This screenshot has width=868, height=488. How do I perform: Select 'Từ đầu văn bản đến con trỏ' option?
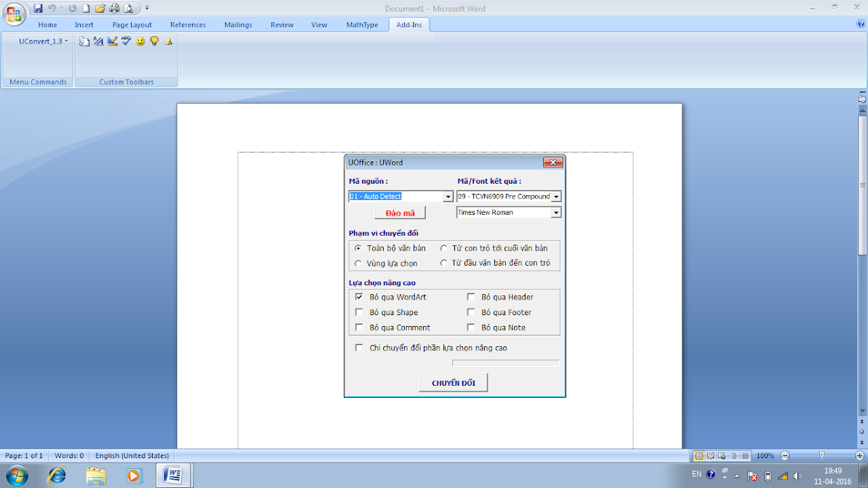tap(444, 263)
